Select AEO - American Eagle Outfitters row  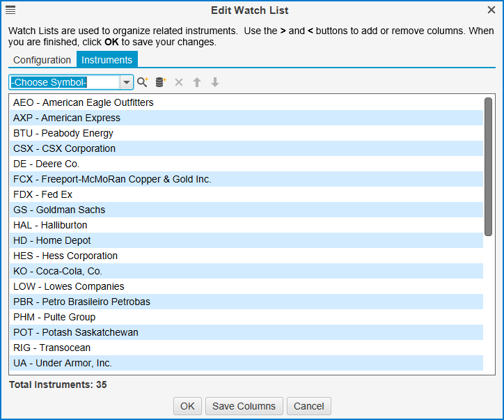[84, 102]
